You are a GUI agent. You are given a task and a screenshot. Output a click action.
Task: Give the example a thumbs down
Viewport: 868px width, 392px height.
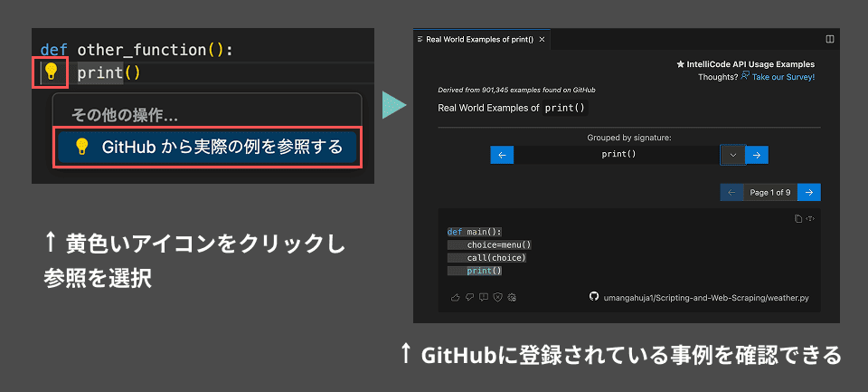coord(469,297)
